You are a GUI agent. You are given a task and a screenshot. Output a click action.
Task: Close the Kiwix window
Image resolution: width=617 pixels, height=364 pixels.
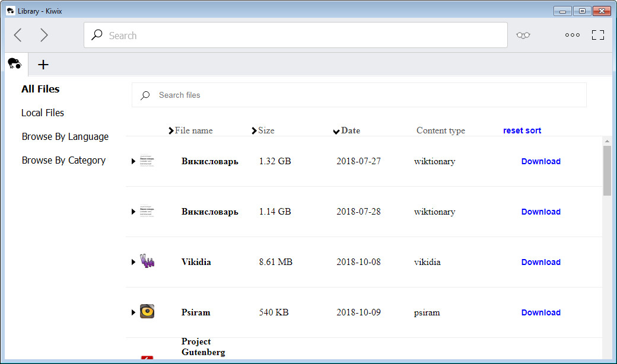tap(602, 11)
